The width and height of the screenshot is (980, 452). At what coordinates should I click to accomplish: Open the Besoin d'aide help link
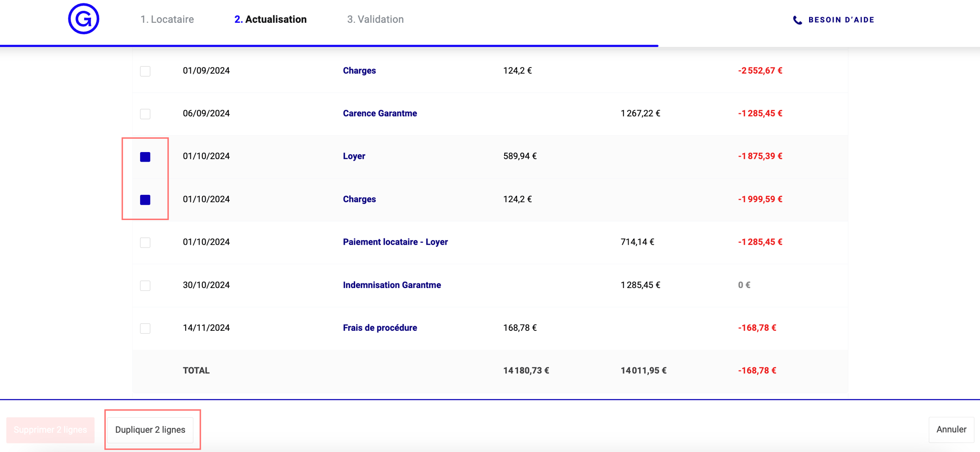[x=841, y=20]
